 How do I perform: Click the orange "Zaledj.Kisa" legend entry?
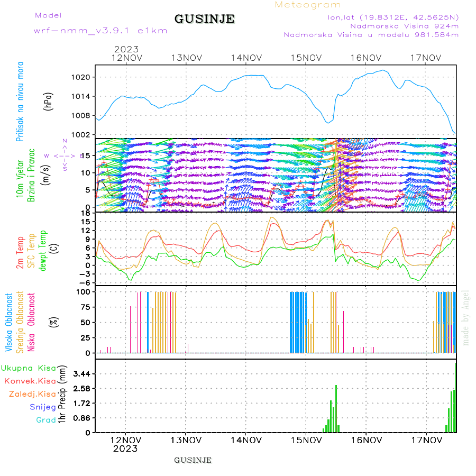(32, 395)
